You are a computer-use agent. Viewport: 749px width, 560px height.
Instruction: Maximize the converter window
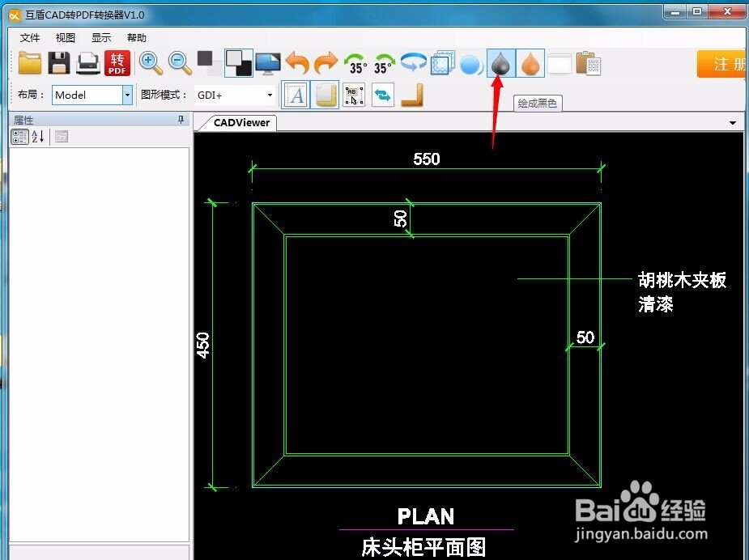click(x=698, y=11)
